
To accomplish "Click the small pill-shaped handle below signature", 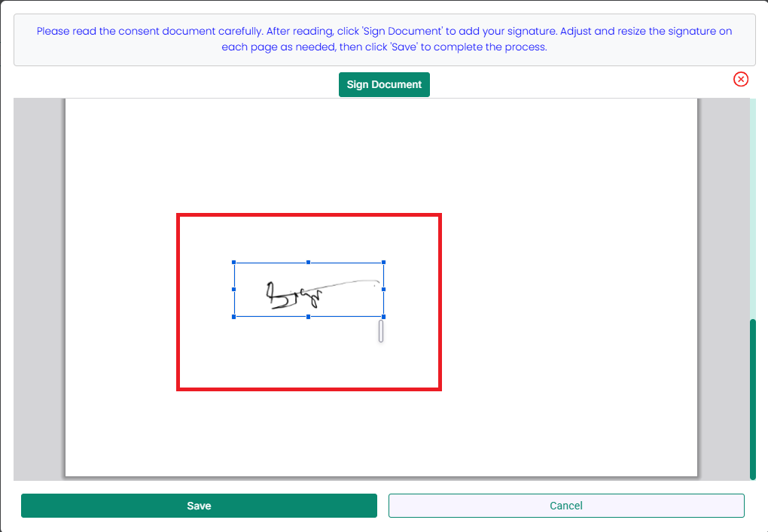I will (381, 331).
